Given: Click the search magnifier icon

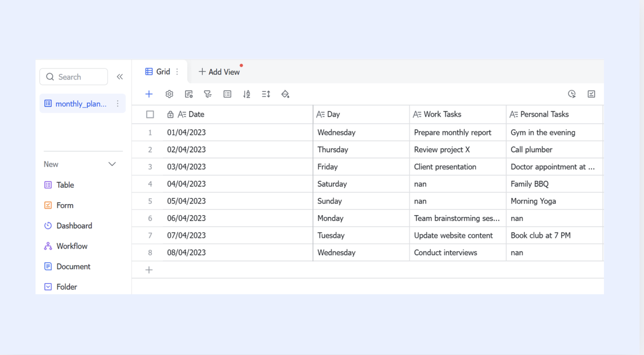Looking at the screenshot, I should point(50,77).
